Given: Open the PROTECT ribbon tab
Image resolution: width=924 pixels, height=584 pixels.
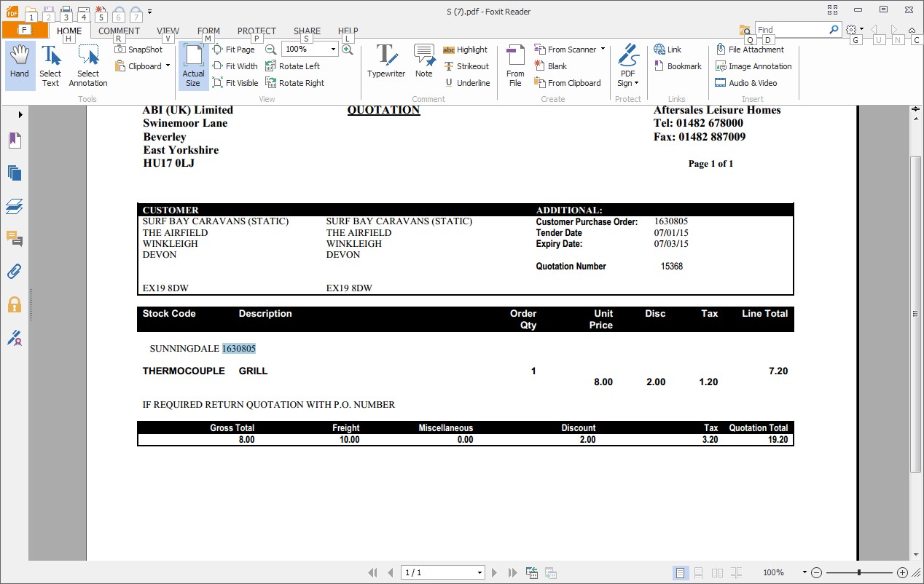Looking at the screenshot, I should [257, 31].
